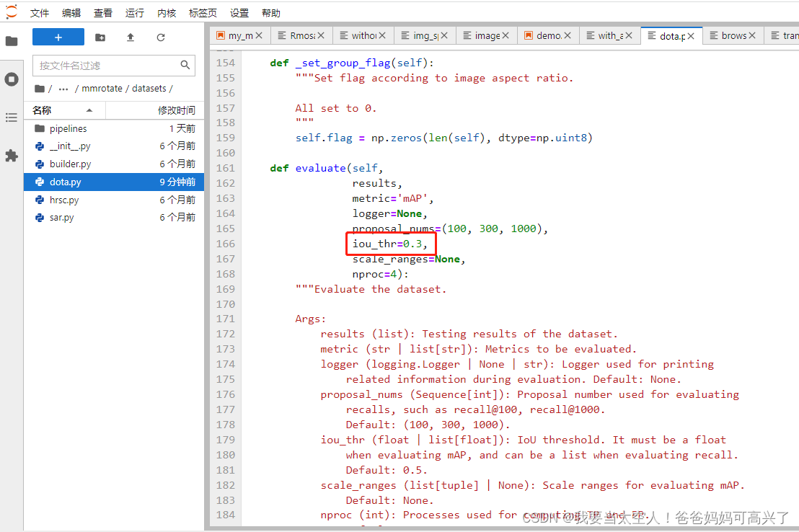
Task: Click the root folder icon in breadcrumb
Action: click(40, 89)
